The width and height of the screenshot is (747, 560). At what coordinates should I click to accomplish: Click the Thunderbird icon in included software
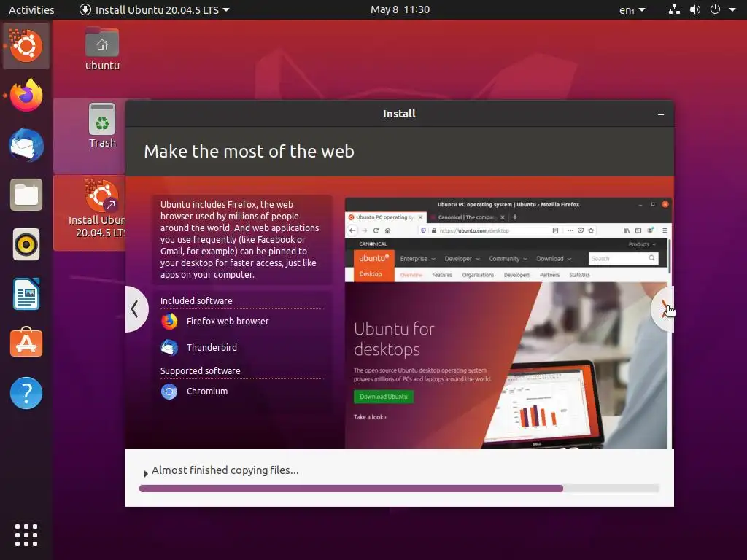[169, 348]
